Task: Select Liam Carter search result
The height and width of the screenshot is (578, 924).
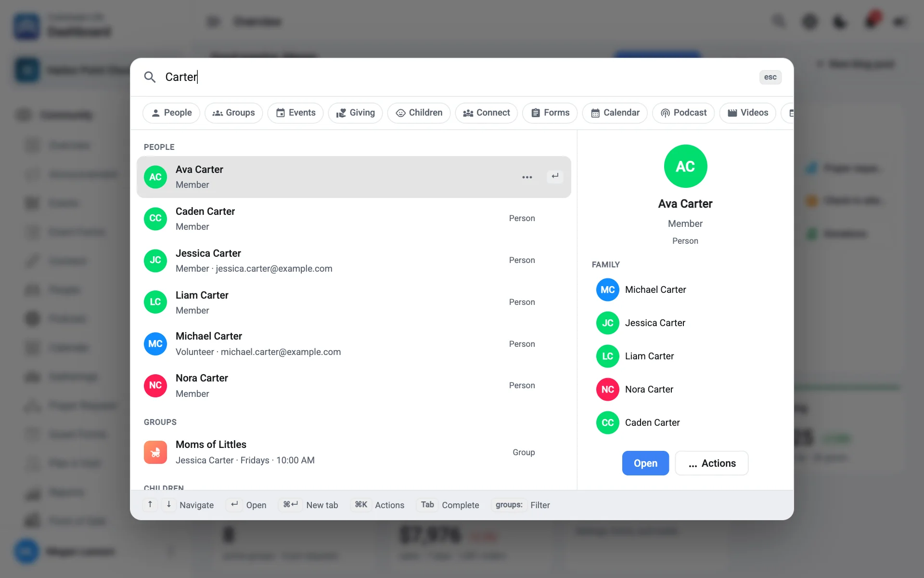Action: 354,302
